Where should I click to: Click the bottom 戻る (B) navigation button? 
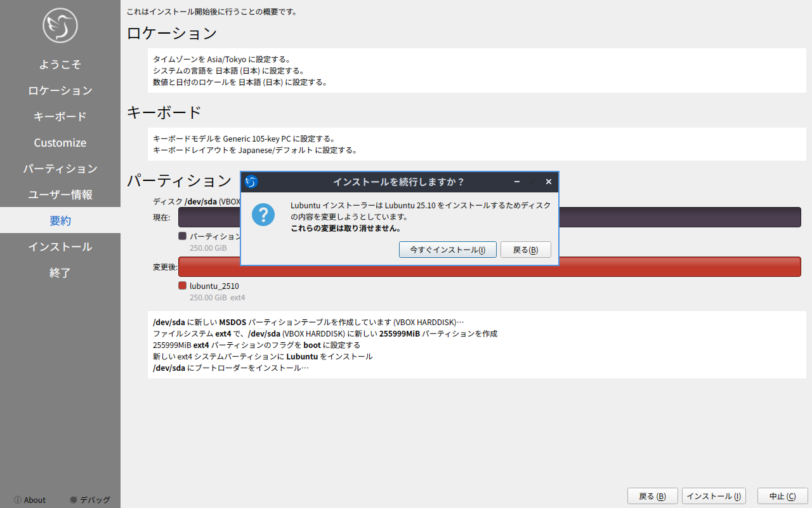[653, 496]
